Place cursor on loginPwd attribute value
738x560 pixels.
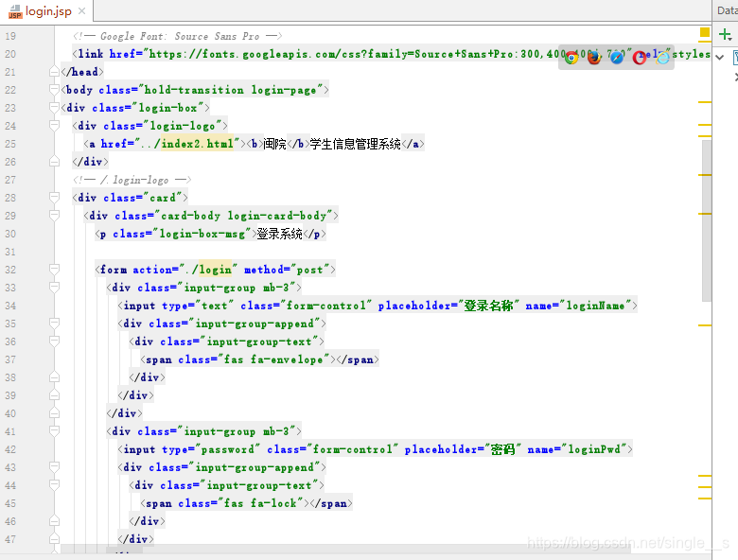pyautogui.click(x=594, y=449)
